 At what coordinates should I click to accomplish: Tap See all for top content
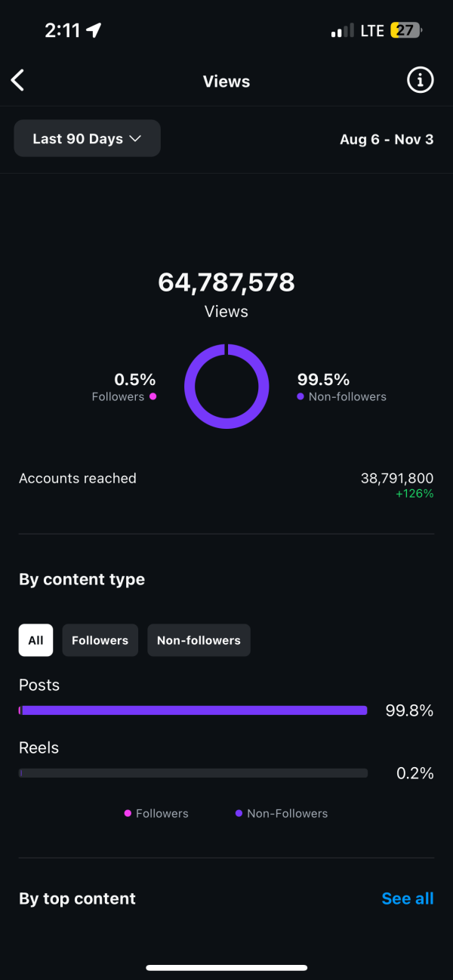click(408, 898)
